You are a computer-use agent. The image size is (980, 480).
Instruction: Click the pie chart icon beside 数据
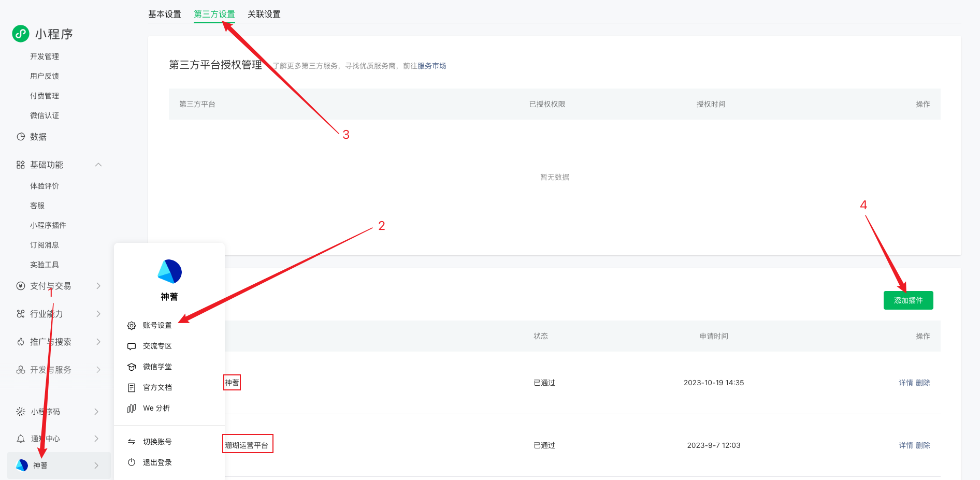pyautogui.click(x=21, y=137)
